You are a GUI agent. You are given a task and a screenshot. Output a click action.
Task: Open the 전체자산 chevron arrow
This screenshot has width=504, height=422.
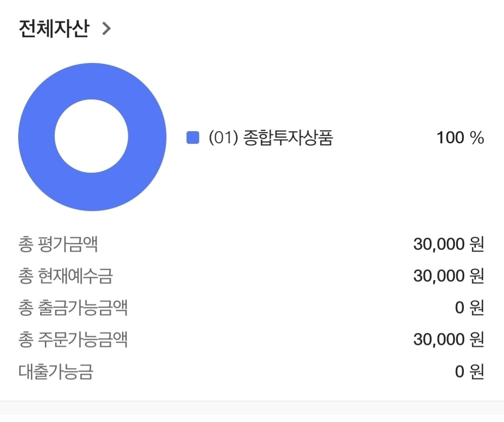tap(106, 28)
